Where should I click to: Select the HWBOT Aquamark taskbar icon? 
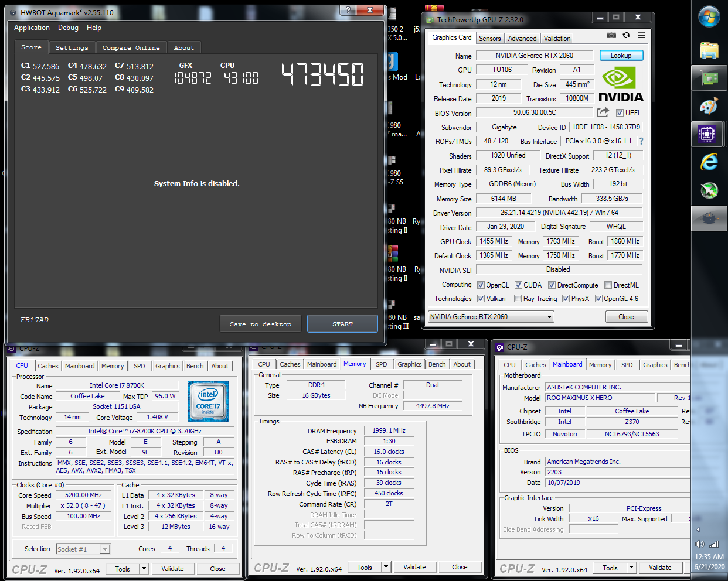[x=709, y=218]
